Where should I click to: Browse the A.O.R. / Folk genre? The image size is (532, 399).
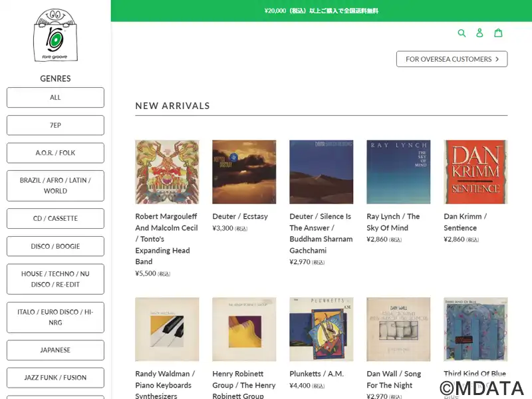(x=55, y=153)
